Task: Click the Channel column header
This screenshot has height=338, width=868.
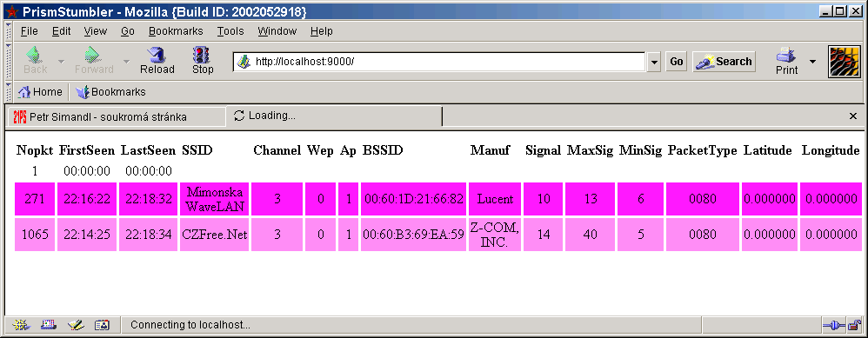Action: click(277, 150)
